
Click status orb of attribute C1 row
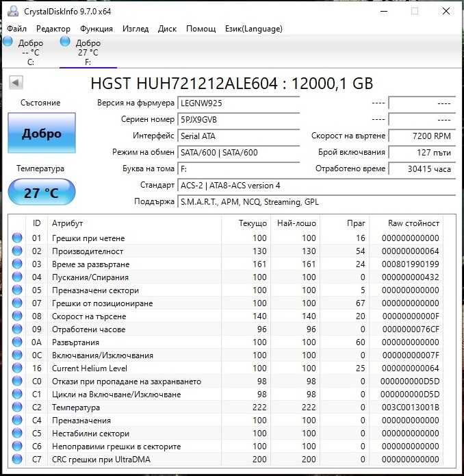point(17,394)
